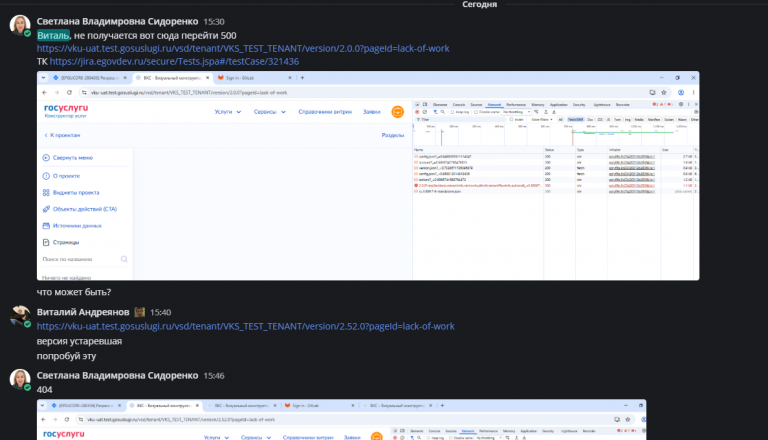Screen dimensions: 768x440
Task: Click Chrome three-dot menu in first screenshot
Action: [694, 93]
